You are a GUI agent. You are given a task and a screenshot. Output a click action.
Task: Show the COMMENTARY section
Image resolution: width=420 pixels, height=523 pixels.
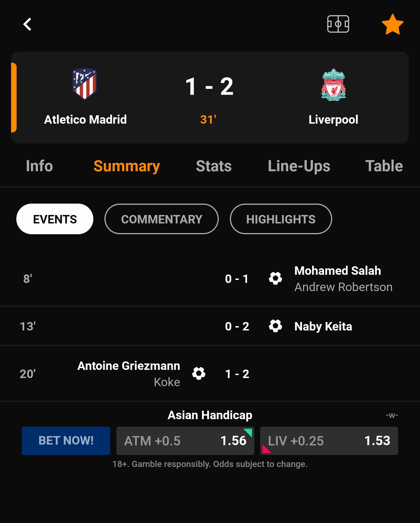click(x=162, y=219)
